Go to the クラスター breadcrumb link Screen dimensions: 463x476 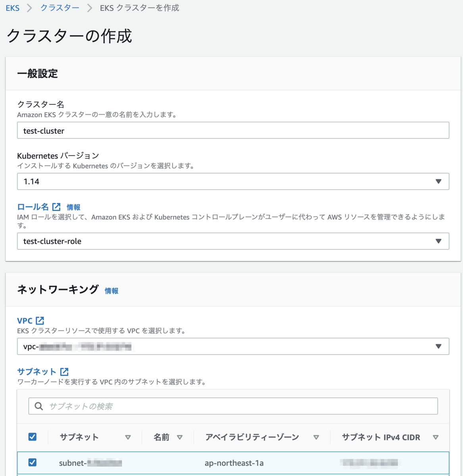click(x=60, y=8)
